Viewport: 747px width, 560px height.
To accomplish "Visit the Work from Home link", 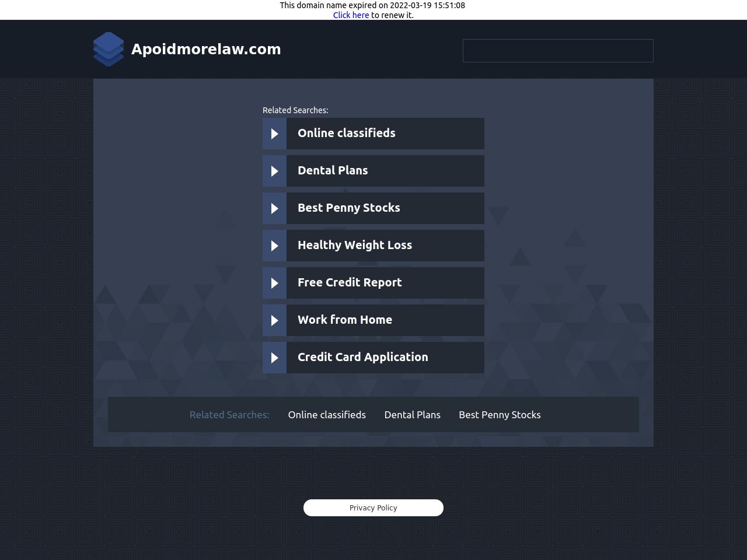I will (x=344, y=320).
